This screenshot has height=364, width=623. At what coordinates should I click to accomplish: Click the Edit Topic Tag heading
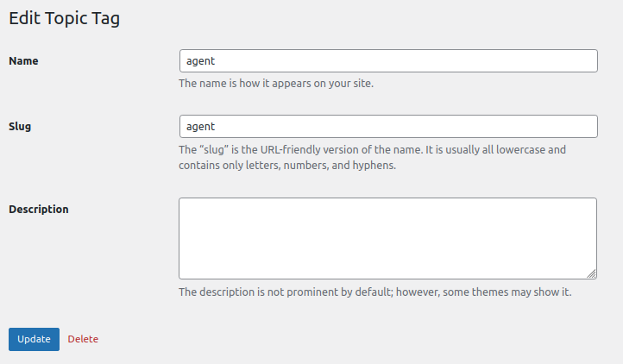[64, 18]
